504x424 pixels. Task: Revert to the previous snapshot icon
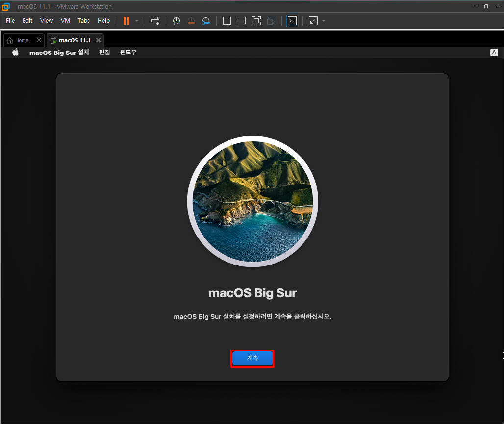(191, 21)
